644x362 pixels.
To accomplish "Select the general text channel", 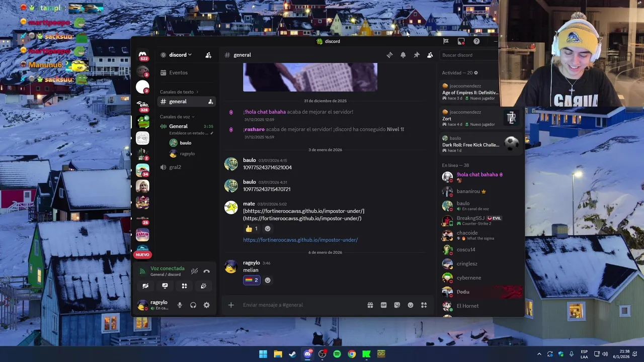I will click(187, 102).
